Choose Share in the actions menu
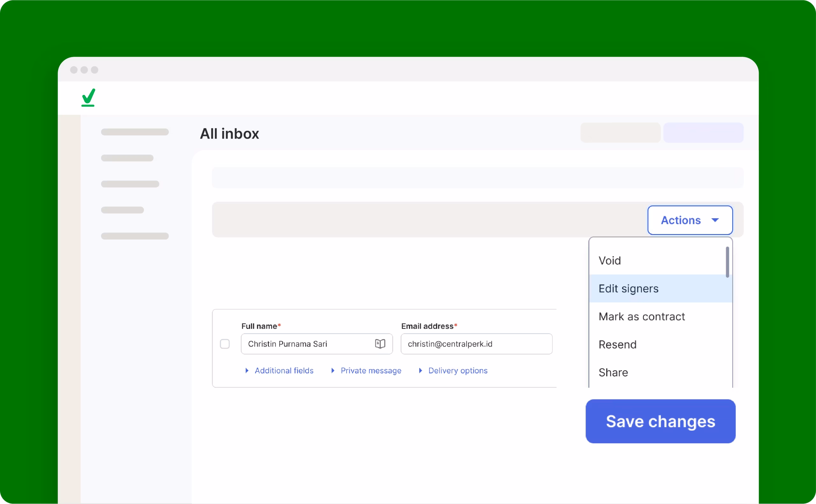This screenshot has height=504, width=816. (x=613, y=373)
